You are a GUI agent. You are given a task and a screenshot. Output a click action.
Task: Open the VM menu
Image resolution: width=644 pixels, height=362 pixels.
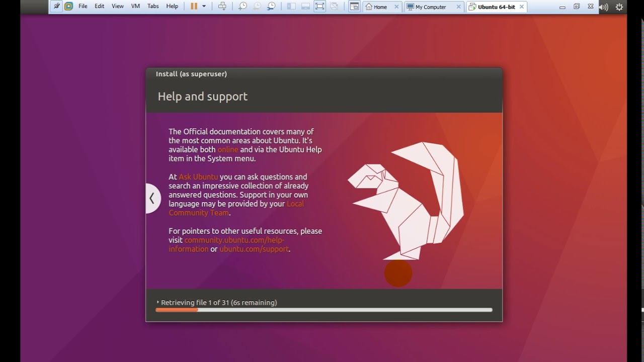[x=135, y=7]
